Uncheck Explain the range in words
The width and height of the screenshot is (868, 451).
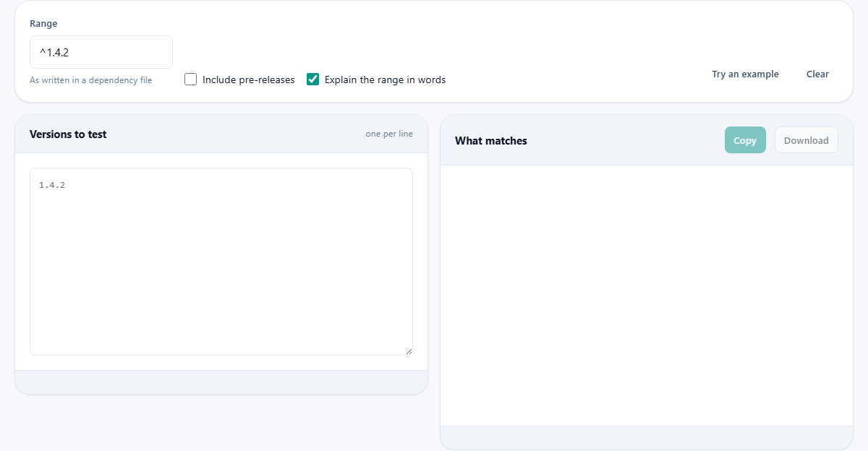[313, 80]
